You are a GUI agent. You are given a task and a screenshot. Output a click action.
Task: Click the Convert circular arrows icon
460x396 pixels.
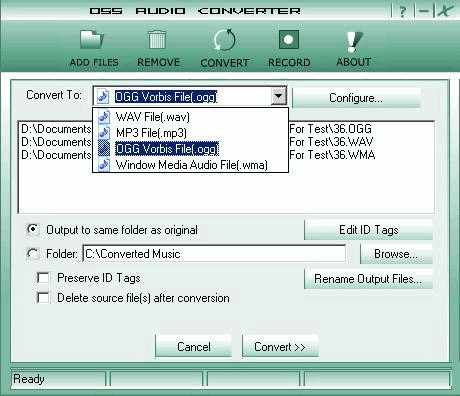click(x=224, y=40)
